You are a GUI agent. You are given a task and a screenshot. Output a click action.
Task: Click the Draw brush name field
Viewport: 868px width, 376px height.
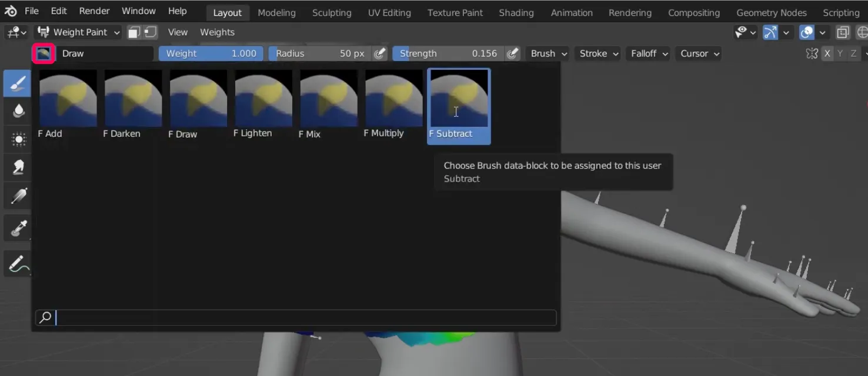point(105,53)
